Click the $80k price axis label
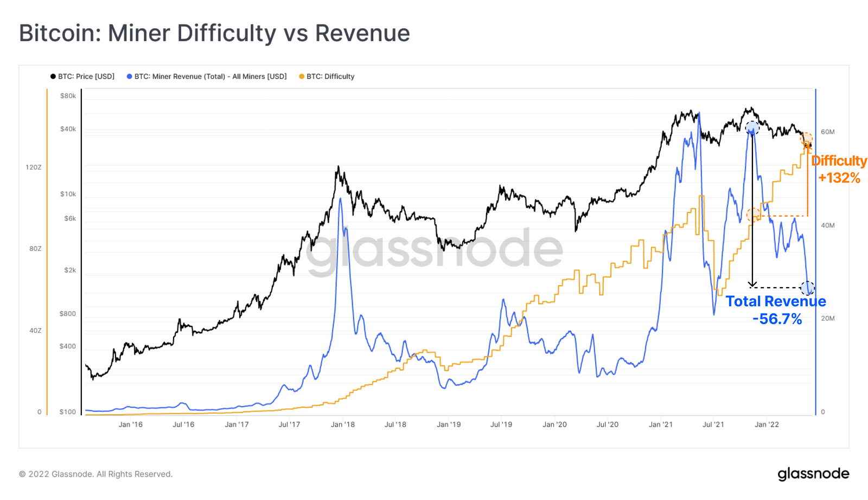Image resolution: width=868 pixels, height=500 pixels. (68, 96)
